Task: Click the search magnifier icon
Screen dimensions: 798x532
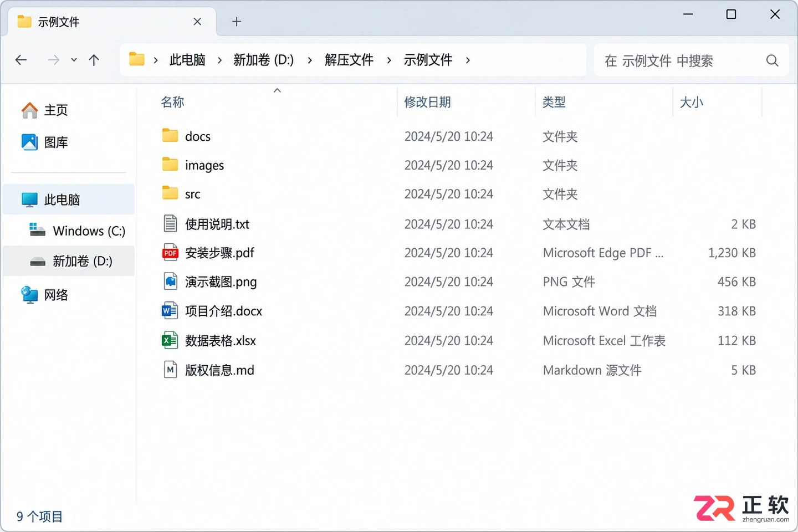Action: [x=772, y=60]
